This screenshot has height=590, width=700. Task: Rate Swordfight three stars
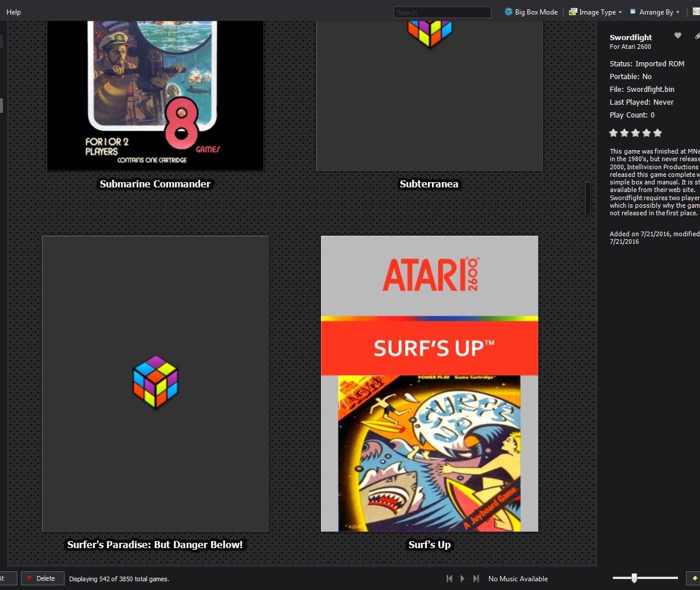pos(635,133)
